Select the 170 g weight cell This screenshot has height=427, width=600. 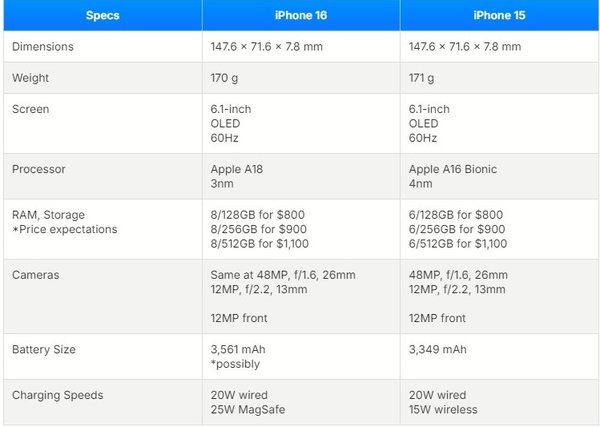click(226, 78)
